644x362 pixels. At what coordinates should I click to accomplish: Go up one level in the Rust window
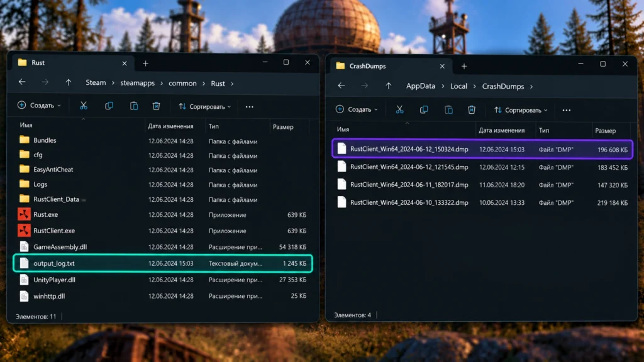click(x=68, y=82)
